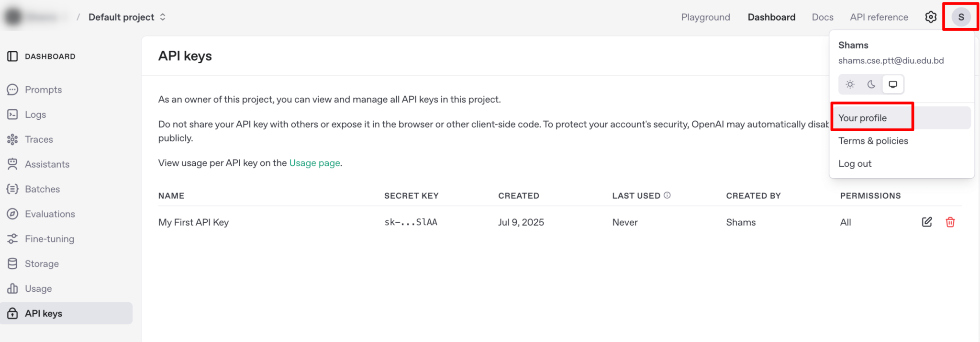Screen dimensions: 980x342
Task: Collapse the Dashboard sidebar panel icon
Action: point(12,57)
